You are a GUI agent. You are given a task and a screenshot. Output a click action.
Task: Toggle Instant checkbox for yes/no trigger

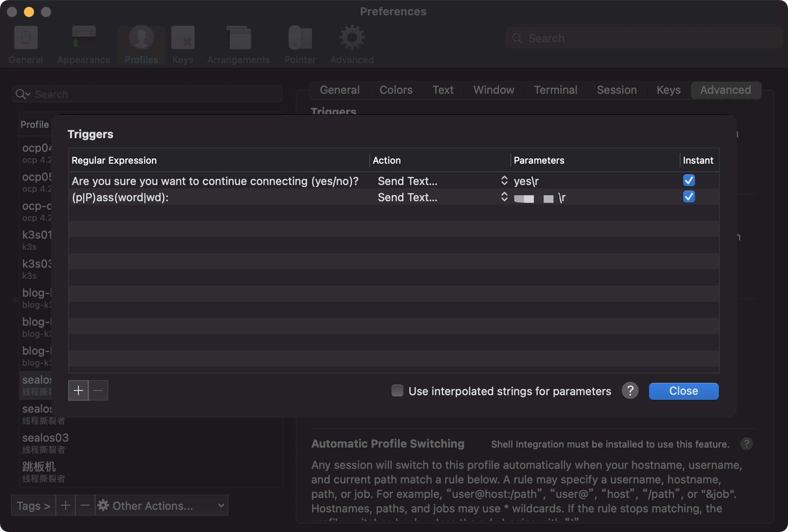coord(689,180)
